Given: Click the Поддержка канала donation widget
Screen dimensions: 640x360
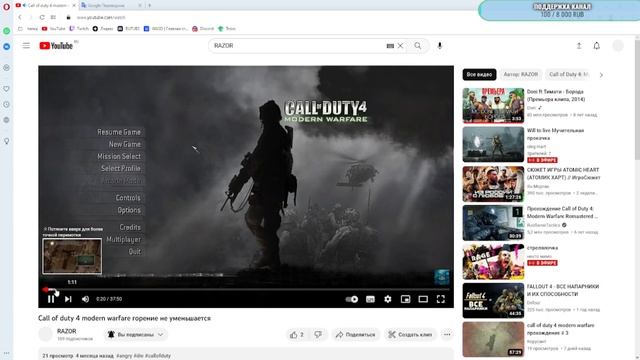Looking at the screenshot, I should [561, 11].
